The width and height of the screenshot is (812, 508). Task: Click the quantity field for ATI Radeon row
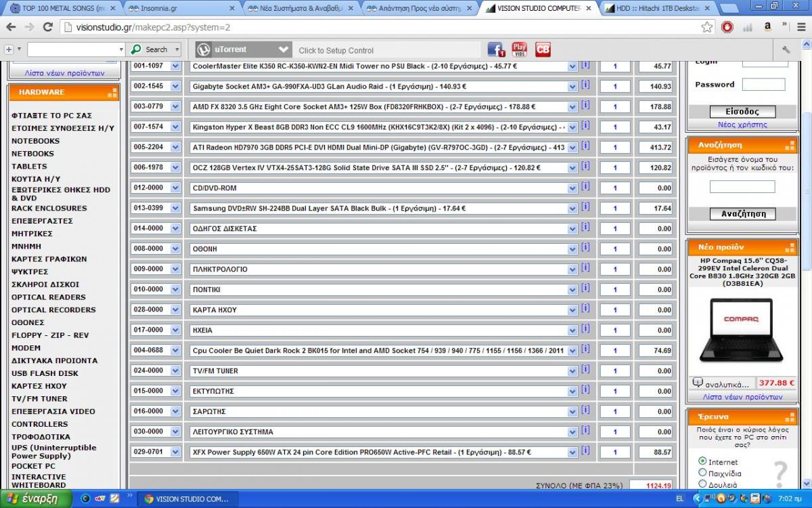coord(614,147)
